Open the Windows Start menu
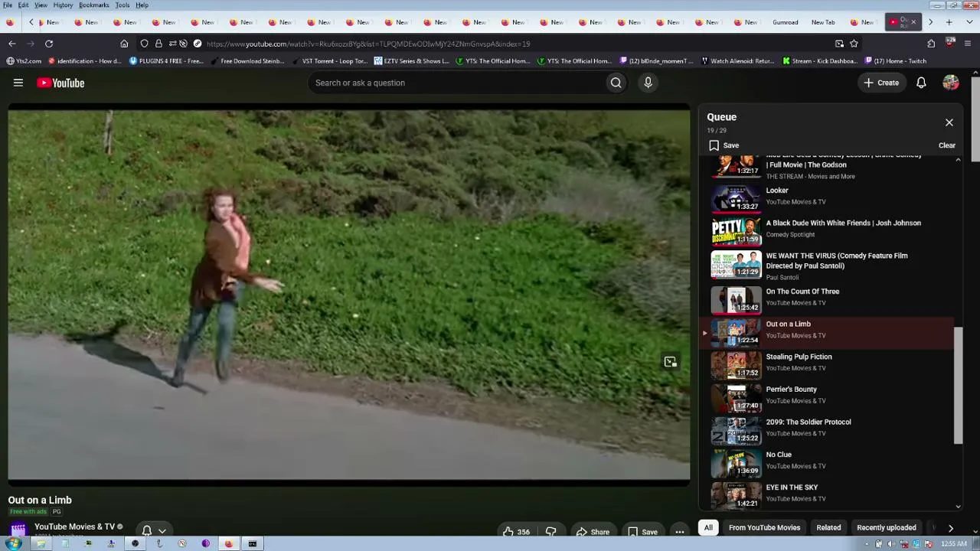Image resolution: width=980 pixels, height=551 pixels. pos(13,543)
